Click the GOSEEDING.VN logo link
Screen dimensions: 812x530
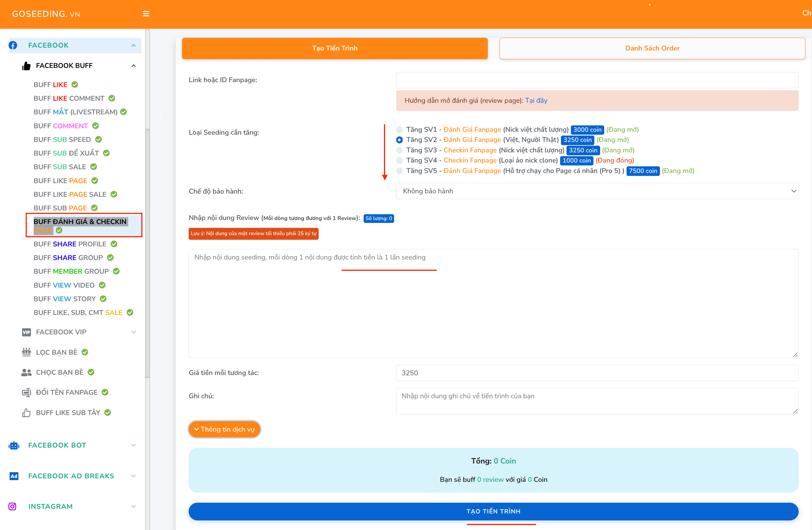click(46, 14)
